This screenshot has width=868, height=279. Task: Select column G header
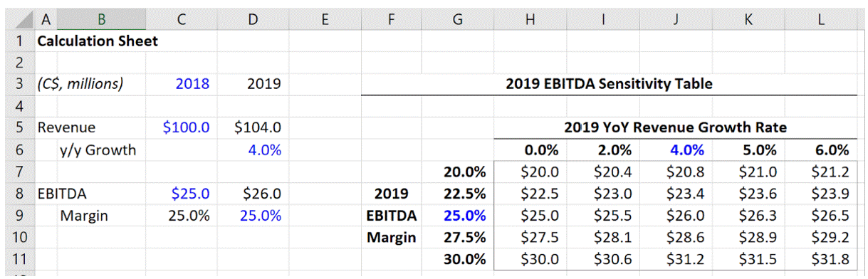coord(457,19)
